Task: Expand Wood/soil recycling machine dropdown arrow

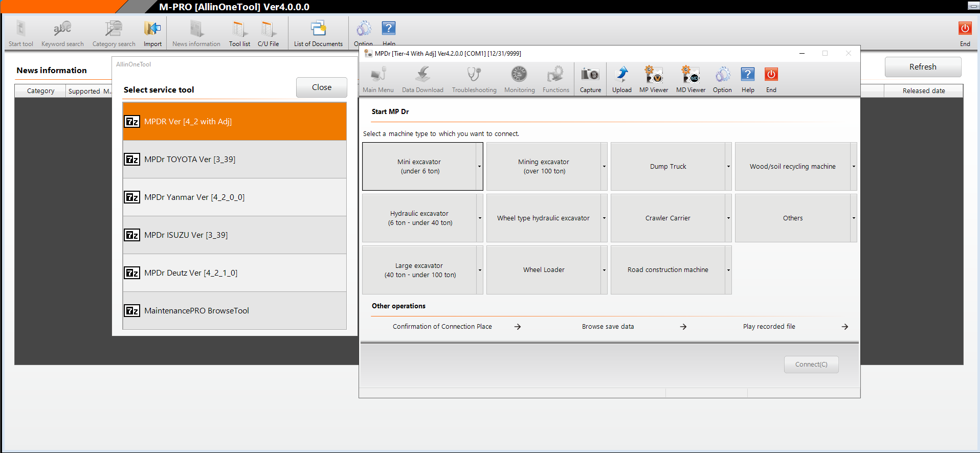Action: tap(854, 167)
